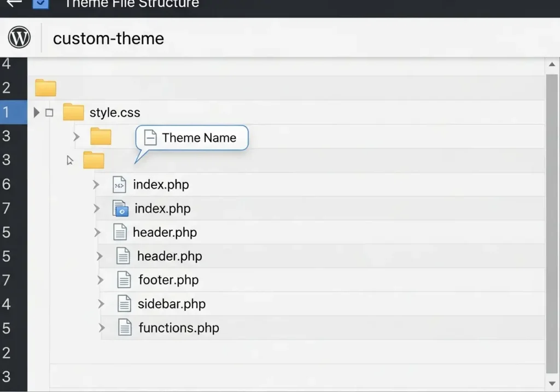Expand the sidebar.php row chevron
Screen dimensions: 560x392
(x=101, y=304)
